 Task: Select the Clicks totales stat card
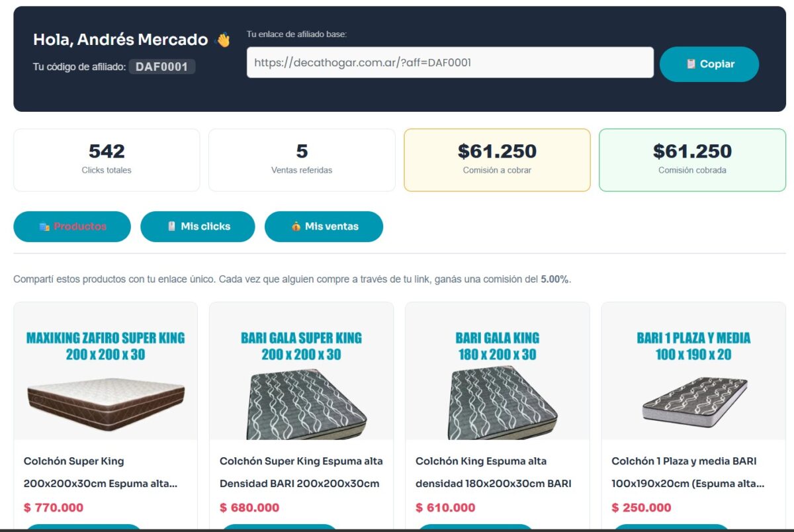(x=107, y=160)
